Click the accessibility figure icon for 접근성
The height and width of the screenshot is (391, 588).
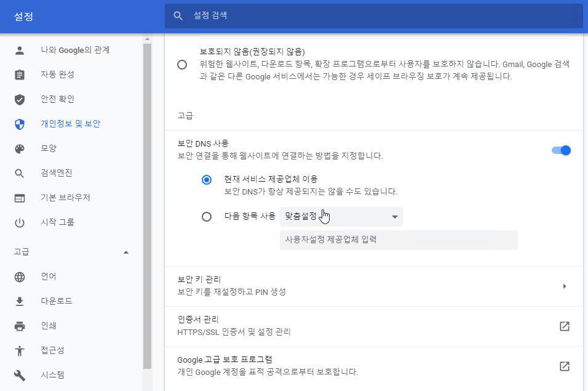(x=20, y=351)
